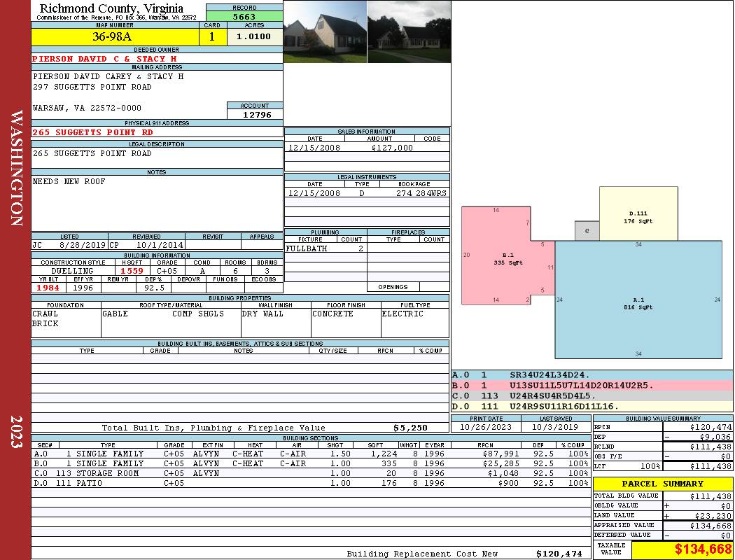Select map number 36-98A
Viewport: 735px width, 560px height.
coord(111,36)
